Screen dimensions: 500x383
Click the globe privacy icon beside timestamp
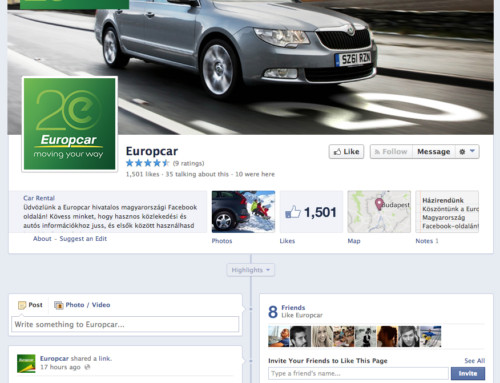pos(87,367)
